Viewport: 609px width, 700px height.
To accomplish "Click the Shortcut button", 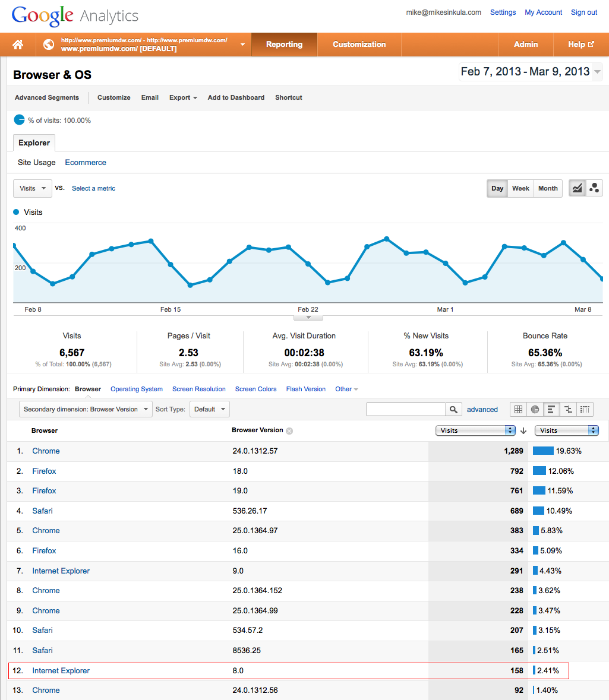I will [289, 97].
